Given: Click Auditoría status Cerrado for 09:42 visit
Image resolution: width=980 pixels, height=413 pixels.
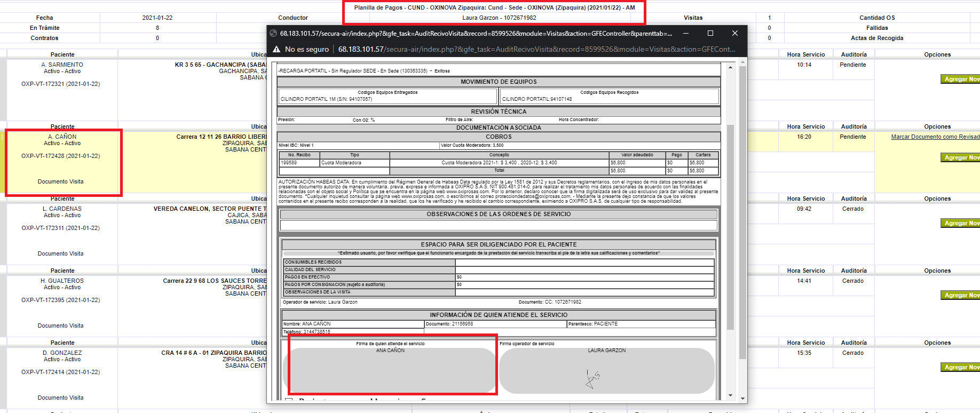Looking at the screenshot, I should [x=852, y=209].
